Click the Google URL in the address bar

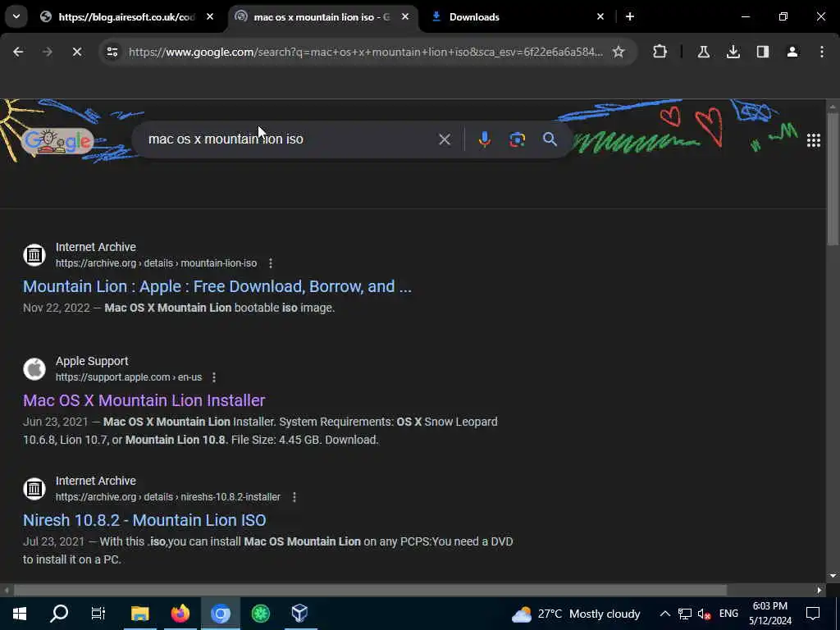point(365,52)
